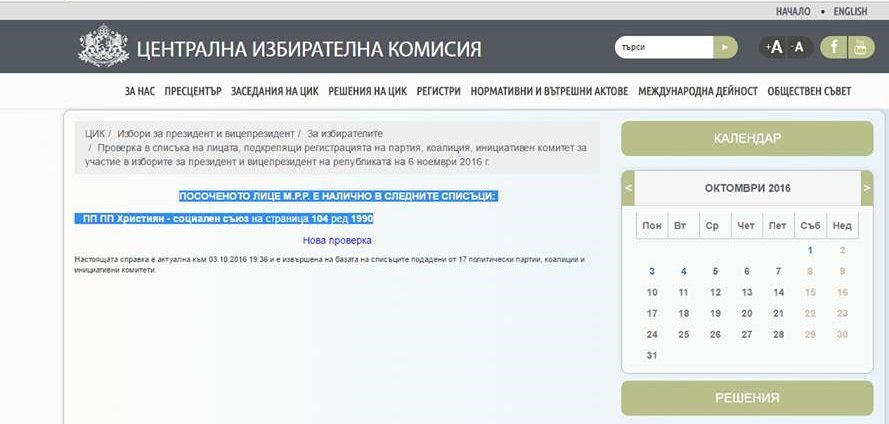Click calendar day 31
889x424 pixels.
tap(652, 356)
